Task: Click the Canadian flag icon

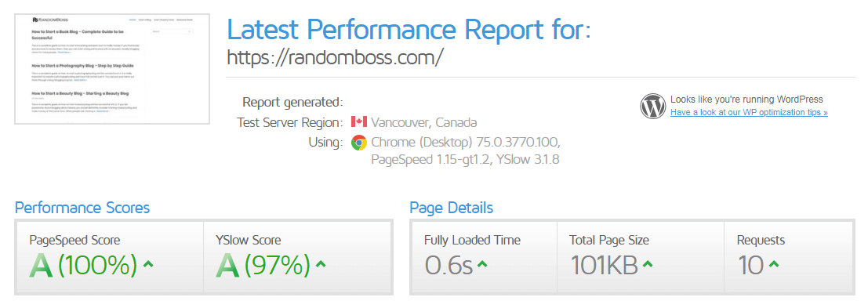Action: [x=358, y=121]
